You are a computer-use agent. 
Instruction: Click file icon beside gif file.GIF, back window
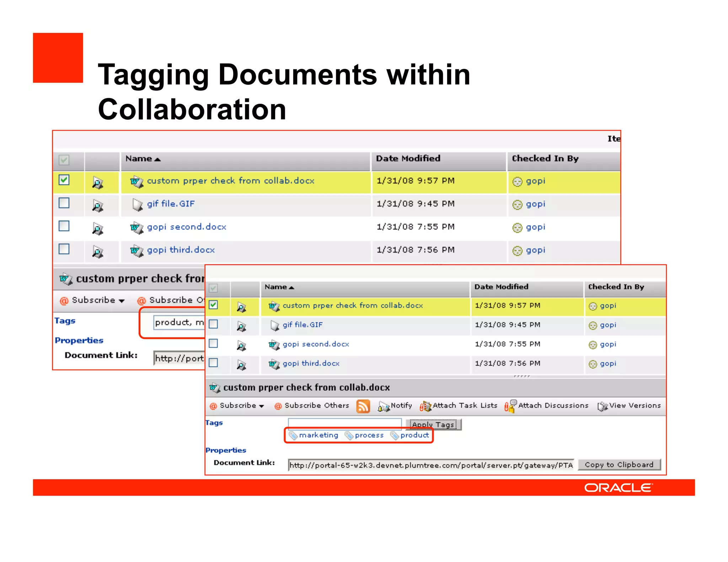pos(137,205)
